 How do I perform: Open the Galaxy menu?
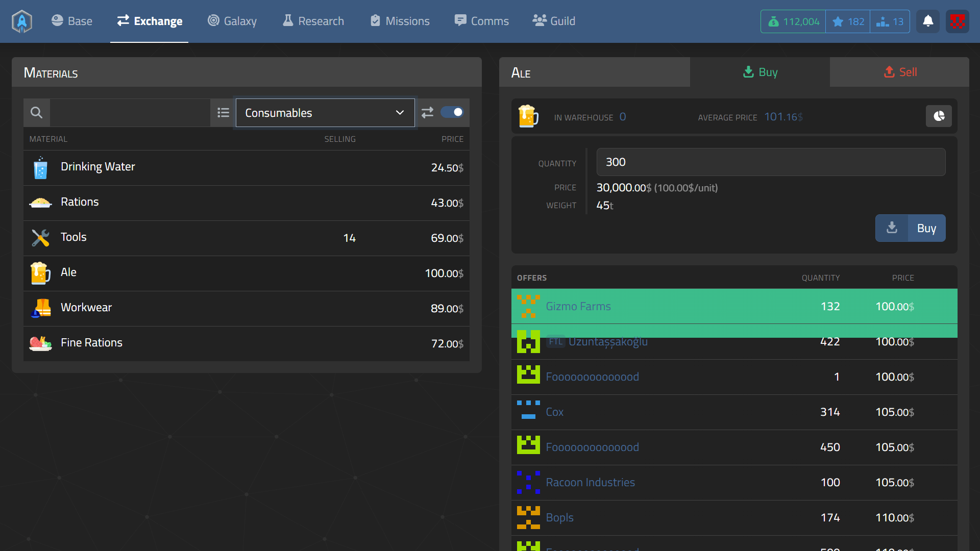coord(232,21)
